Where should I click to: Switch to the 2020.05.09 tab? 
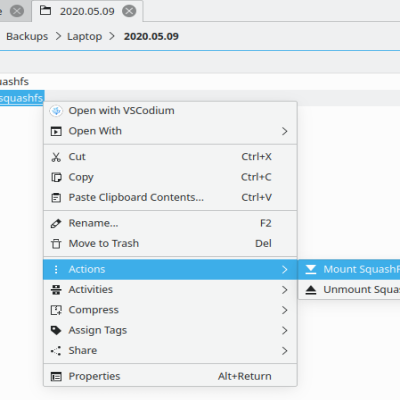pyautogui.click(x=87, y=11)
